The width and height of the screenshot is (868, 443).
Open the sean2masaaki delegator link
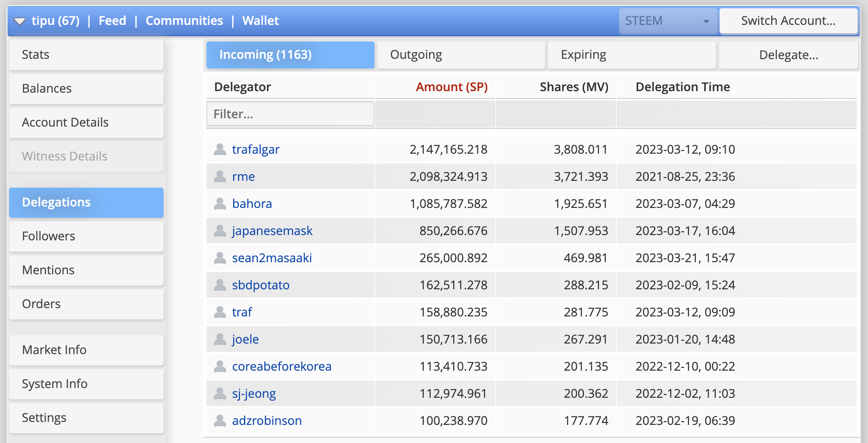click(x=272, y=258)
